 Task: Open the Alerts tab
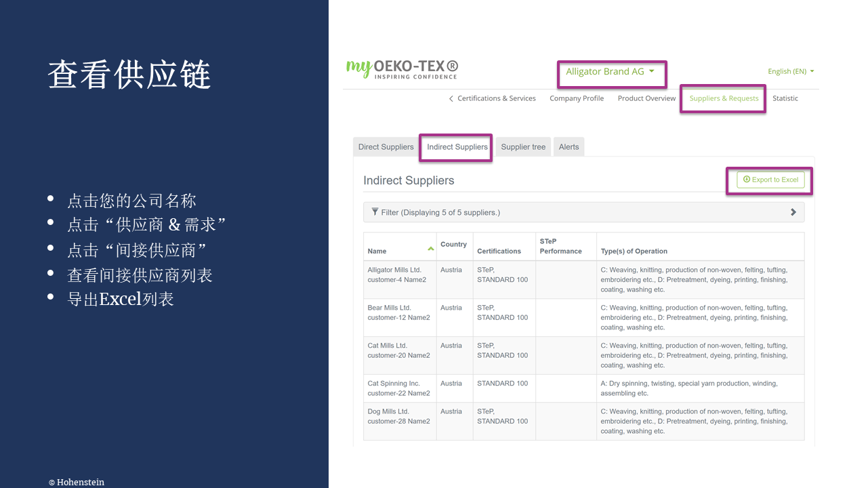tap(569, 147)
